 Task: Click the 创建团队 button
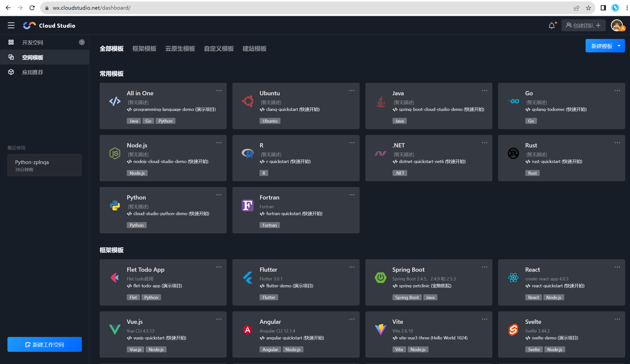click(x=583, y=26)
